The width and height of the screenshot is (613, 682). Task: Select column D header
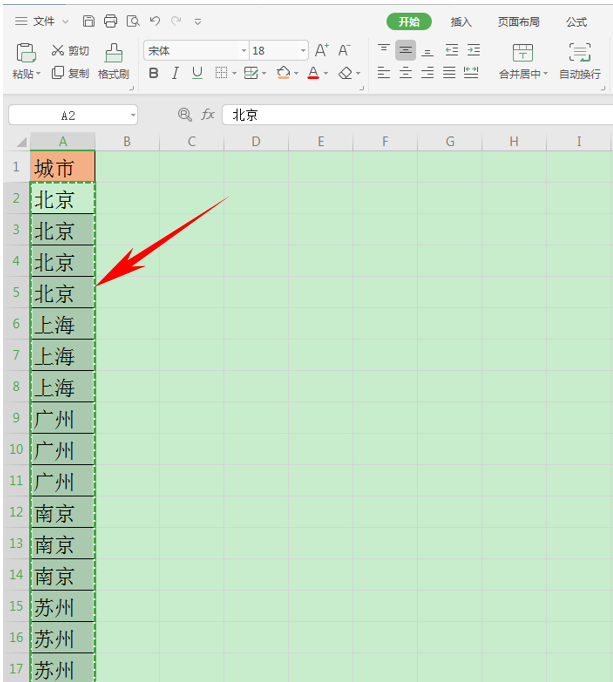tap(256, 141)
